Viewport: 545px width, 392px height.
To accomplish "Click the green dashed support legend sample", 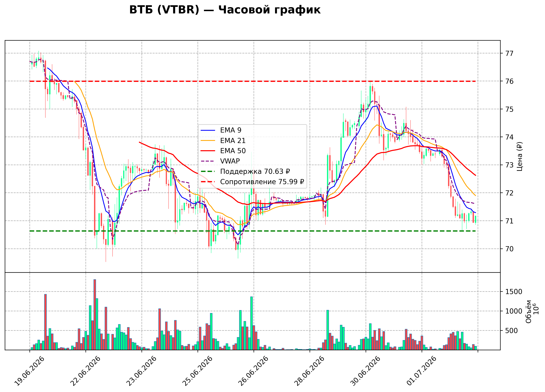I will point(208,172).
